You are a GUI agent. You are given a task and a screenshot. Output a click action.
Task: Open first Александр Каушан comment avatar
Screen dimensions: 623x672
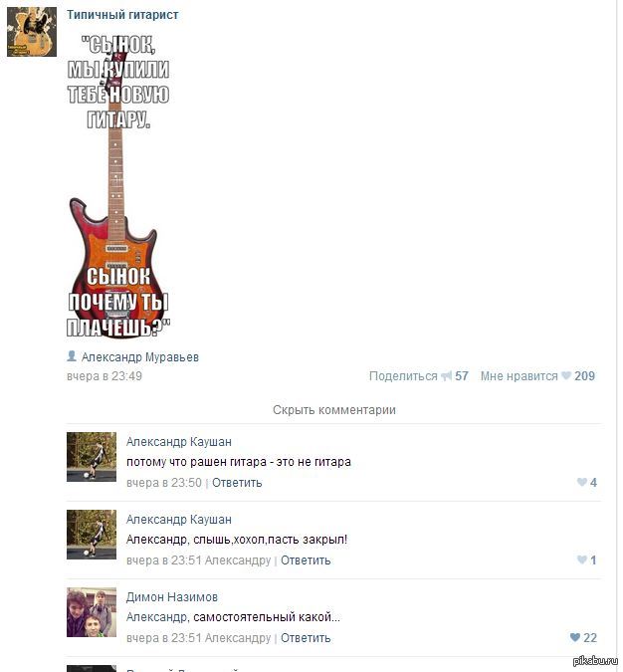click(92, 457)
